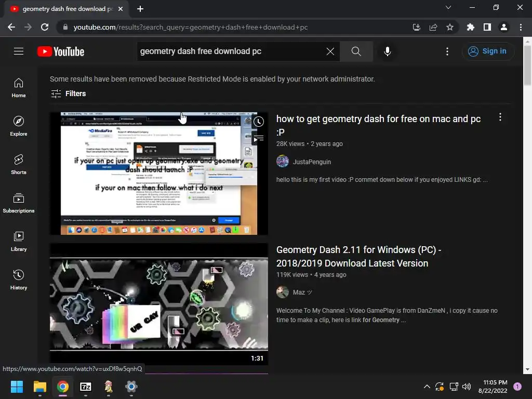Click the Chrome taskbar icon
Image resolution: width=532 pixels, height=399 pixels.
coord(63,387)
